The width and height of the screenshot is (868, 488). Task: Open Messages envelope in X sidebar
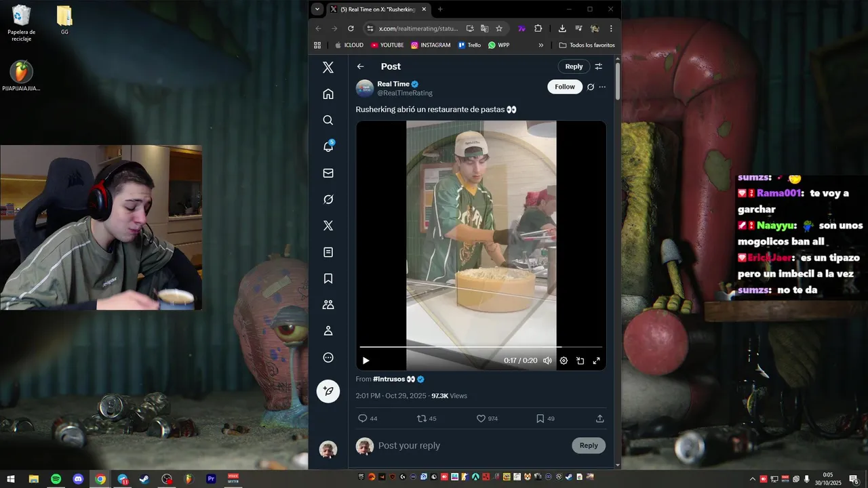point(328,173)
